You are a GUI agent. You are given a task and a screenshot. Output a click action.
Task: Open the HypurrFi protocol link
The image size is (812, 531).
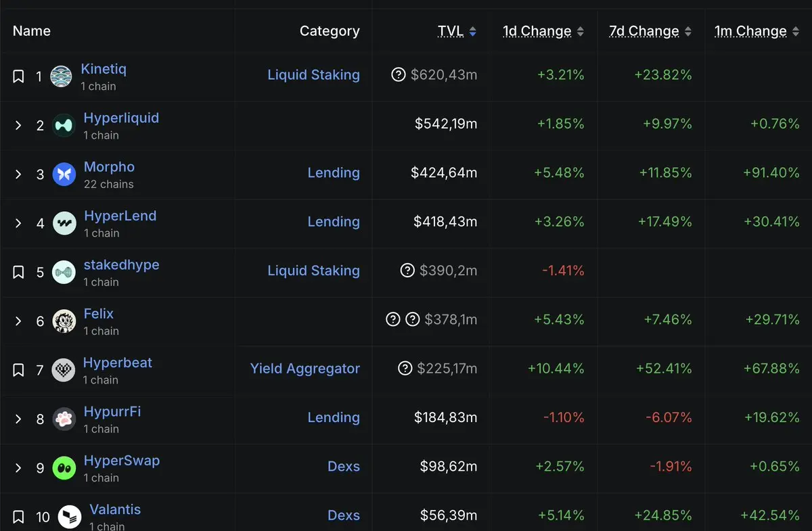(112, 411)
